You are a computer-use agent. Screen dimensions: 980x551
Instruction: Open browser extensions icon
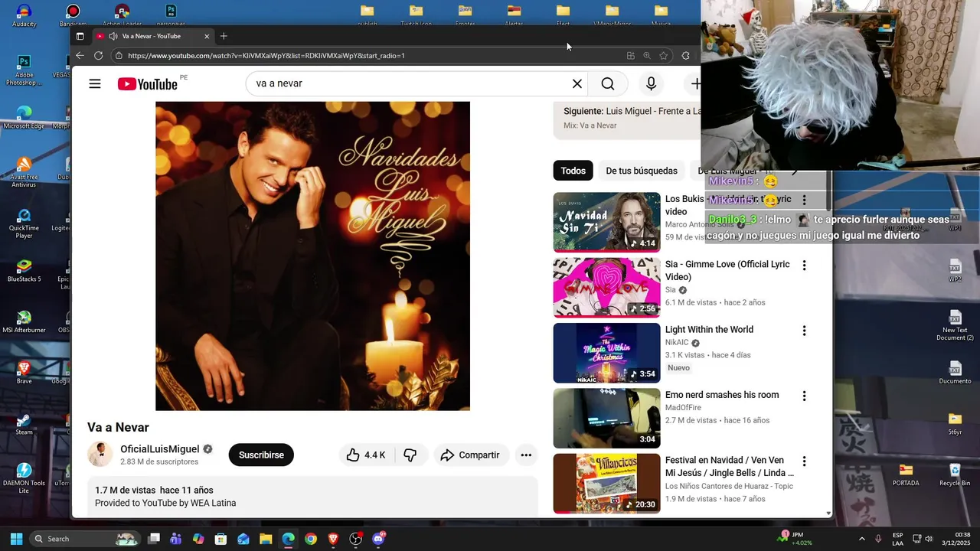pos(685,56)
